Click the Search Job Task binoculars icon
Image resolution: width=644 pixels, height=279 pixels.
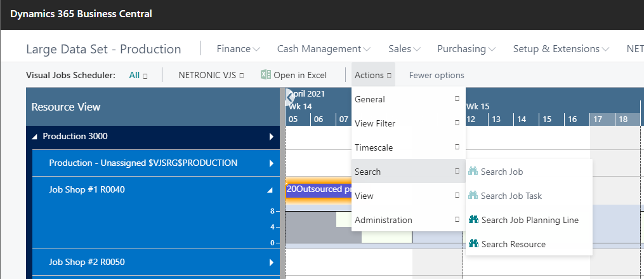pos(473,196)
